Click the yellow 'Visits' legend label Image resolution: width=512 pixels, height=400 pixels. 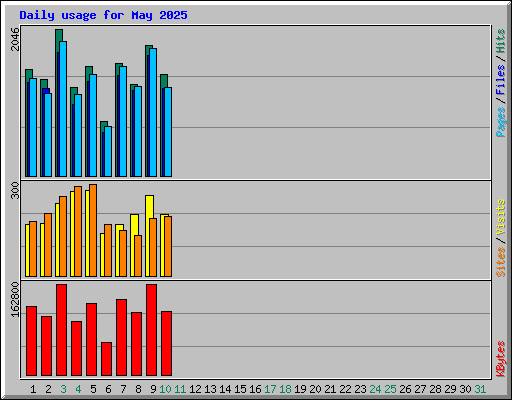tap(500, 218)
